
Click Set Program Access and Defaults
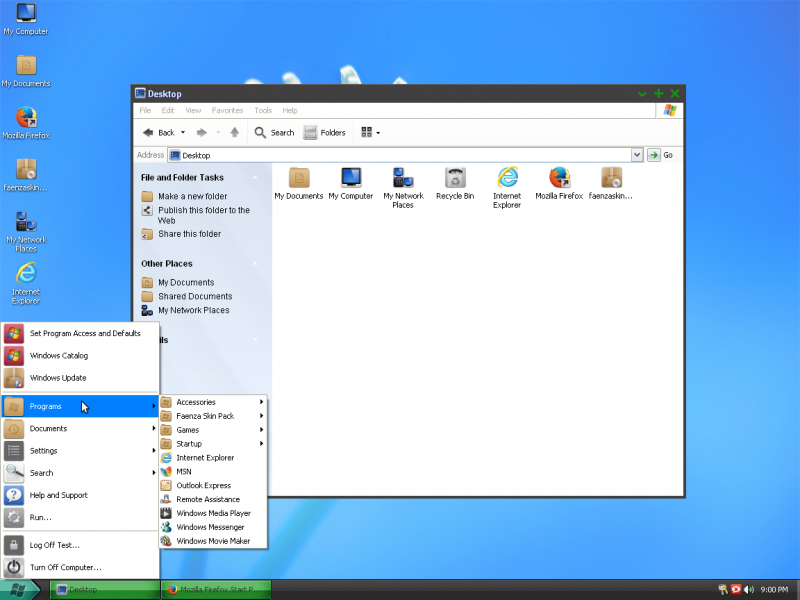tap(80, 334)
